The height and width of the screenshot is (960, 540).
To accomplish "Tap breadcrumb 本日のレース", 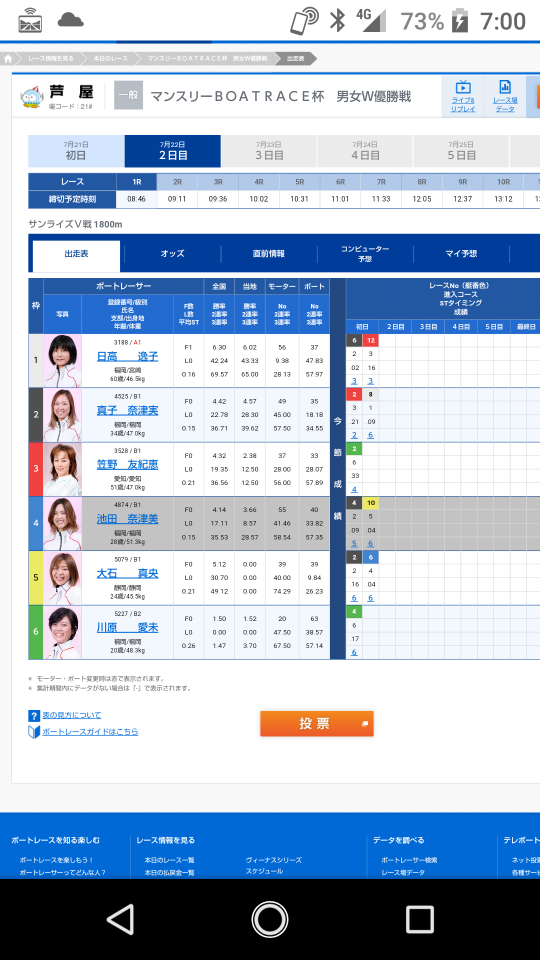I will pos(111,59).
